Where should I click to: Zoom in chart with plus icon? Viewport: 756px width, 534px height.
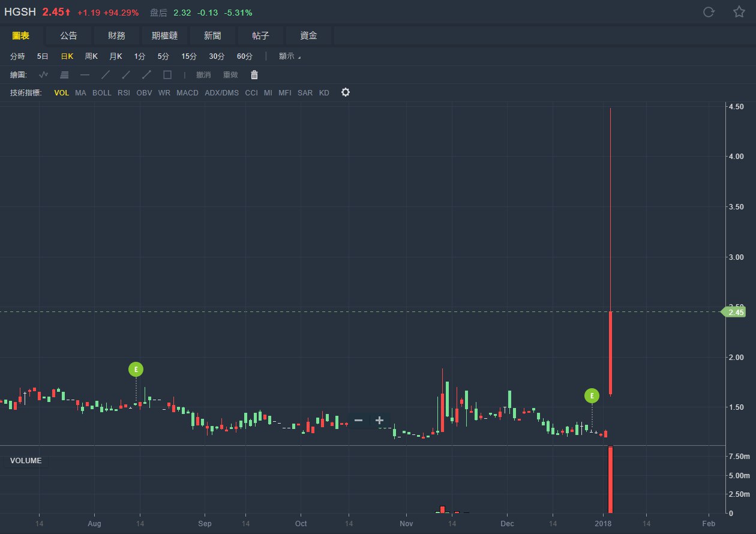pyautogui.click(x=379, y=421)
